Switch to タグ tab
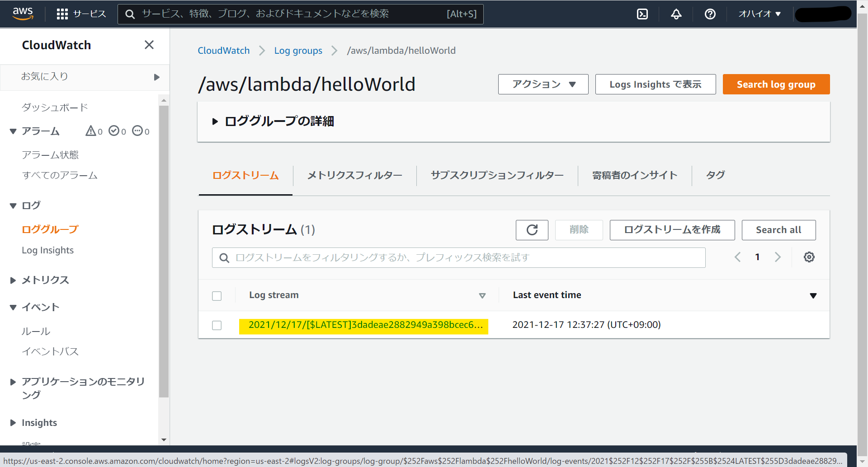This screenshot has width=868, height=467. (716, 175)
